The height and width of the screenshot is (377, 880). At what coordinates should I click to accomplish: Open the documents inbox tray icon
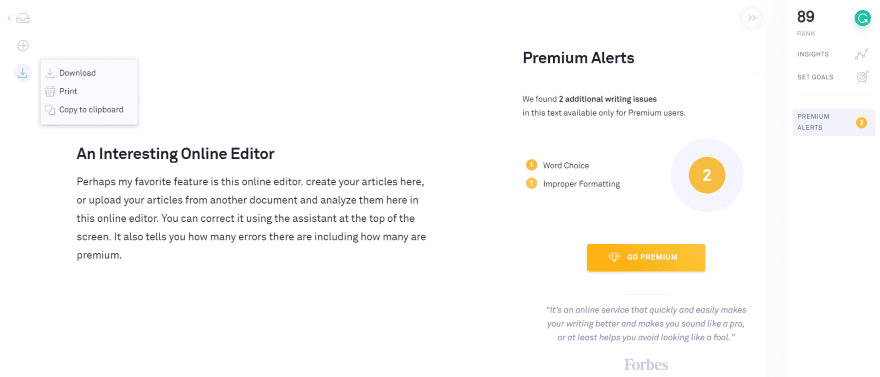(23, 19)
